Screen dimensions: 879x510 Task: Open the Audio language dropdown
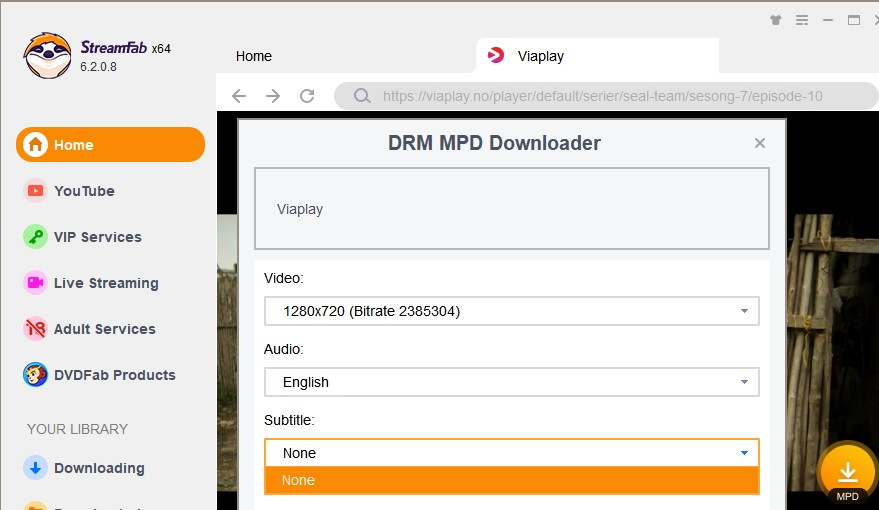point(512,382)
